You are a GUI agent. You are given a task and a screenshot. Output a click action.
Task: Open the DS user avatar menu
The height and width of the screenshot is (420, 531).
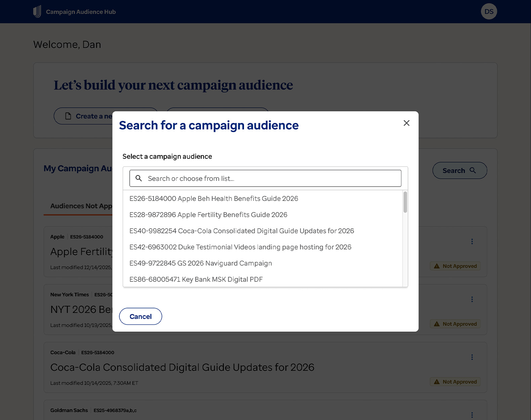tap(489, 11)
